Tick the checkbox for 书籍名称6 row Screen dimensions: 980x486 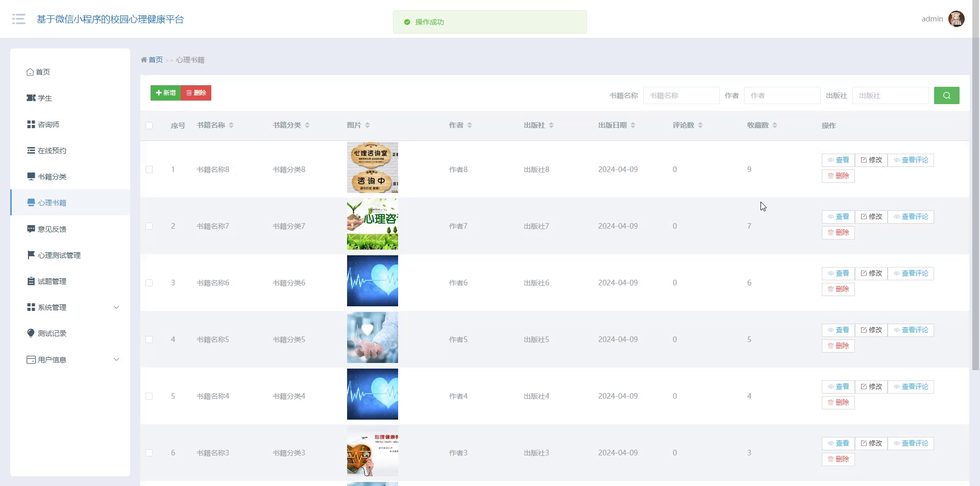click(149, 283)
